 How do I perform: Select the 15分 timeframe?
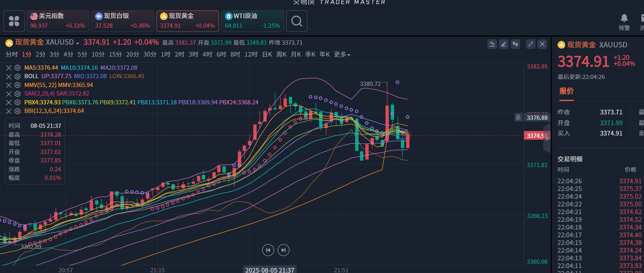point(115,55)
